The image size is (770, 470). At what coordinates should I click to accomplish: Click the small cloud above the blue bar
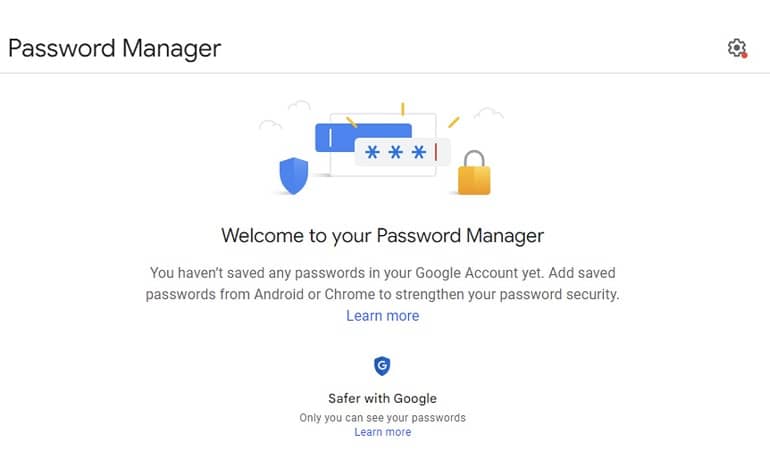(300, 104)
